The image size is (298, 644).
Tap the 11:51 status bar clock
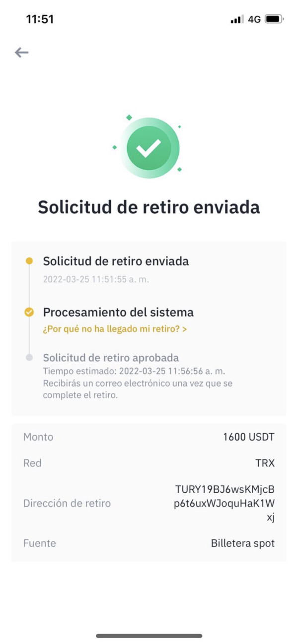pyautogui.click(x=40, y=19)
